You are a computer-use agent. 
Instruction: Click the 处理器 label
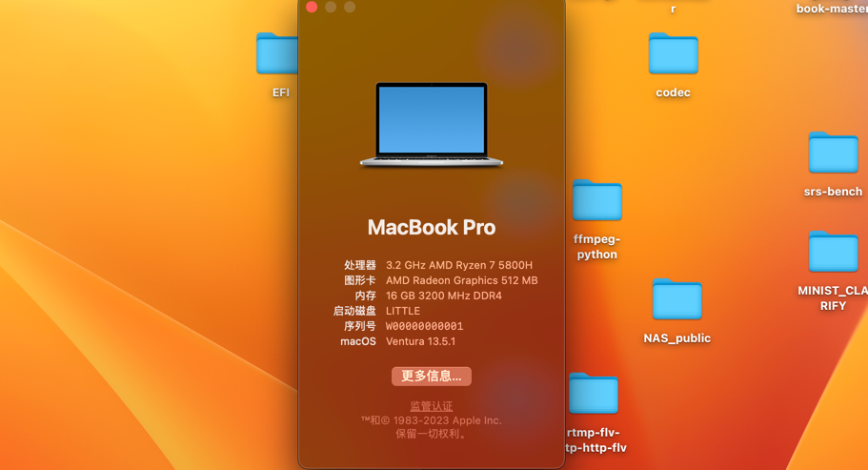pos(360,265)
